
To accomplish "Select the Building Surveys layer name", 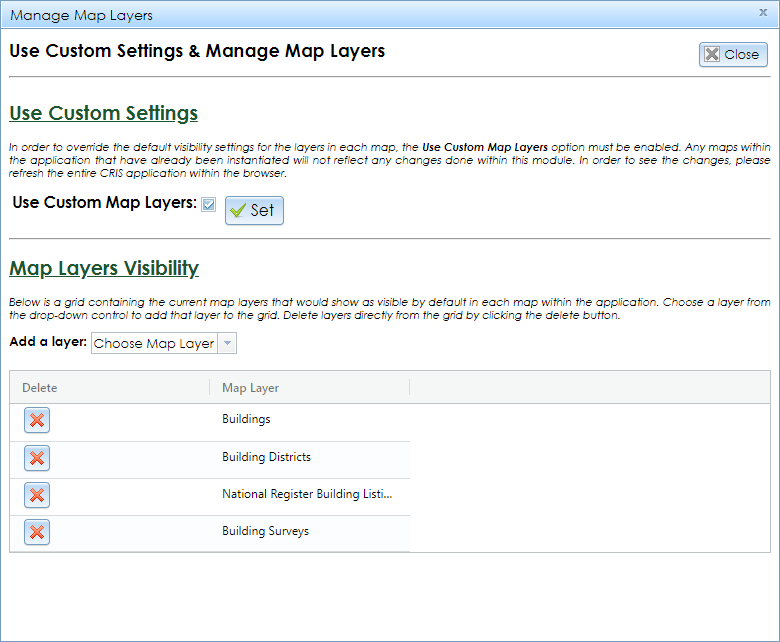I will [266, 531].
